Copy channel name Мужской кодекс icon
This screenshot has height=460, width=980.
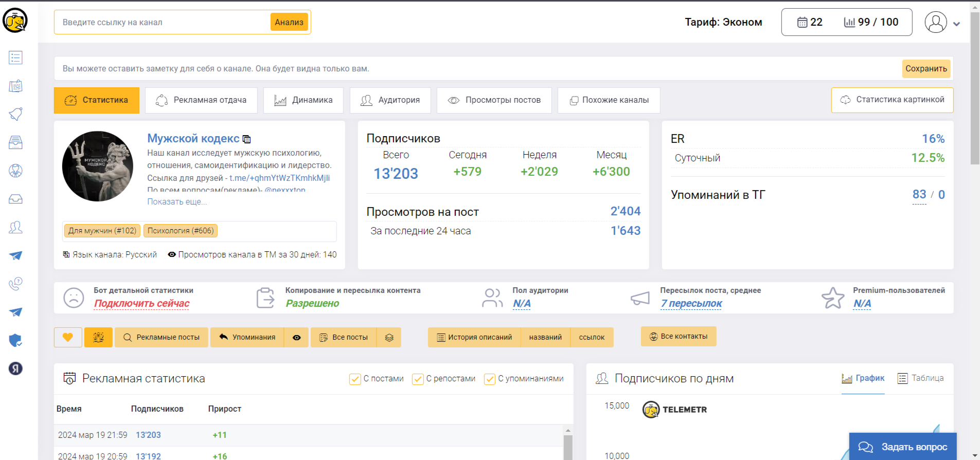click(247, 139)
